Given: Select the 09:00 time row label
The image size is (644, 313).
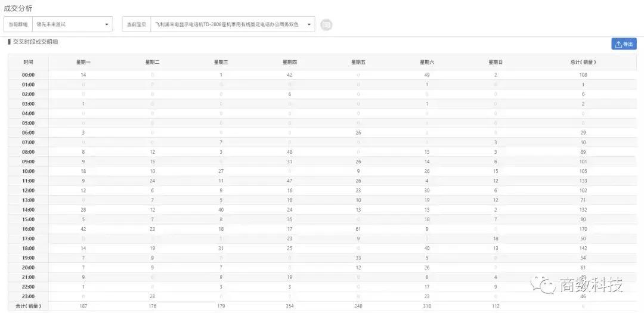Looking at the screenshot, I should coord(29,162).
